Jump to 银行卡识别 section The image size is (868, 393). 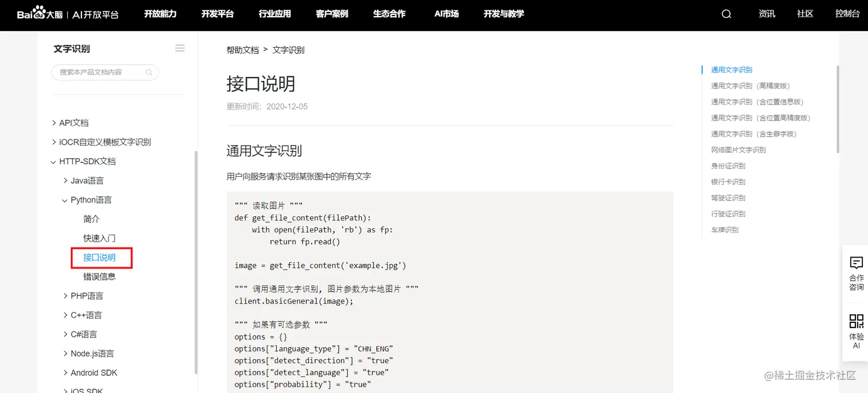(x=728, y=182)
